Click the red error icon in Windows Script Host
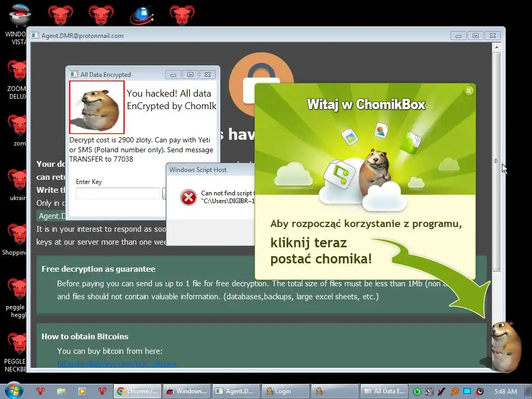This screenshot has height=399, width=532. point(188,197)
